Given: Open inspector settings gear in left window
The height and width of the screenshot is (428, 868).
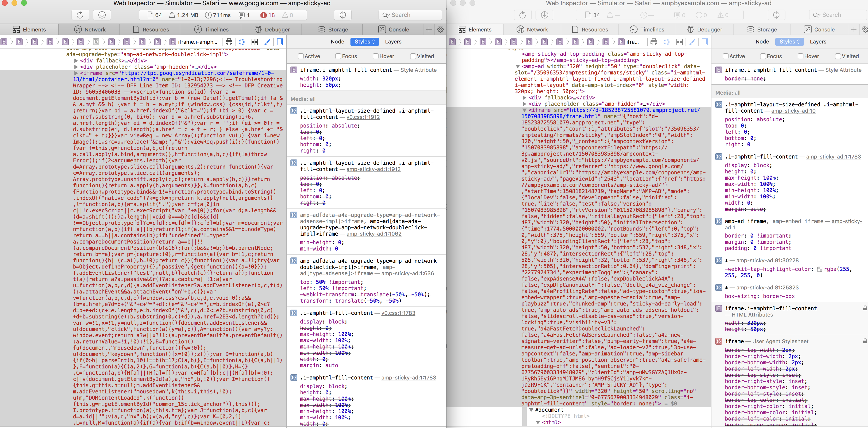Looking at the screenshot, I should (x=440, y=29).
